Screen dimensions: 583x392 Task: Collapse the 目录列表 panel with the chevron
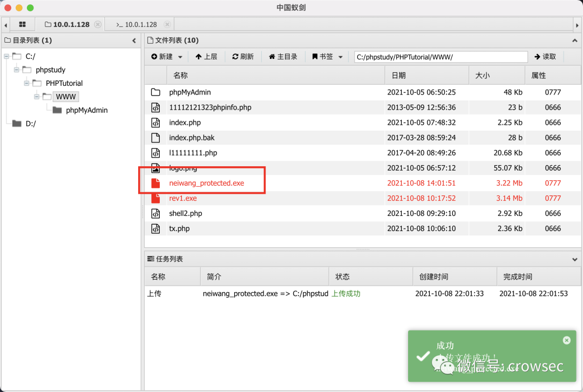134,40
